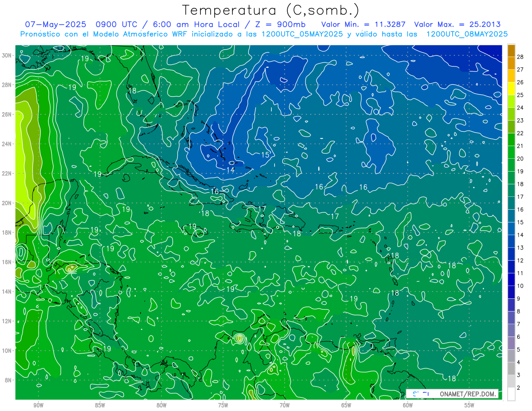The width and height of the screenshot is (532, 411).
Task: Select the color scale label "22"
Action: click(520, 133)
